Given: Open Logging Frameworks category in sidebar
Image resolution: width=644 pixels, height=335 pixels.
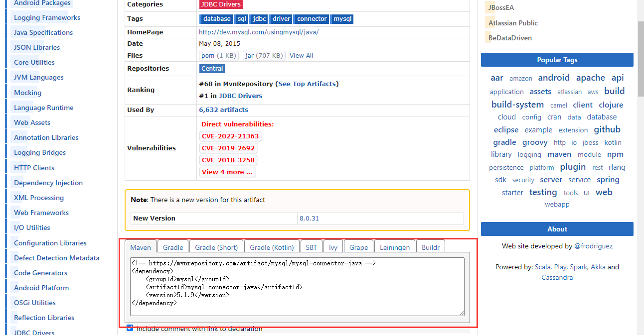Looking at the screenshot, I should coord(47,17).
